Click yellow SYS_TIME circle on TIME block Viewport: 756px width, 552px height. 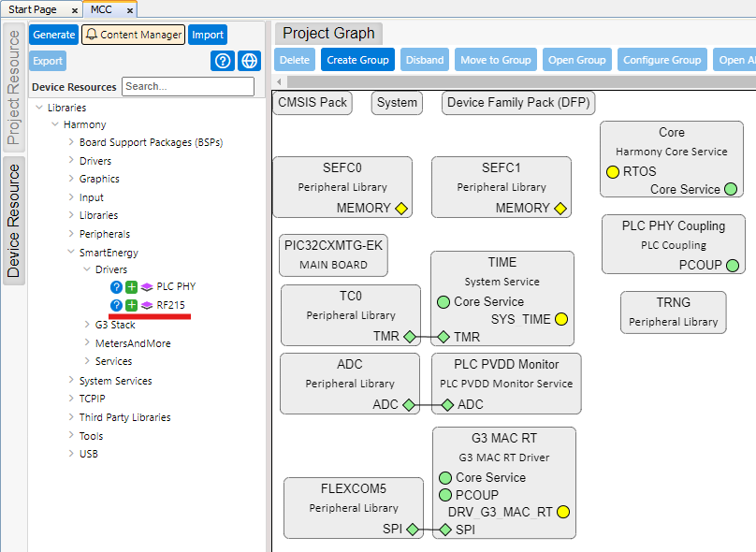click(x=561, y=319)
